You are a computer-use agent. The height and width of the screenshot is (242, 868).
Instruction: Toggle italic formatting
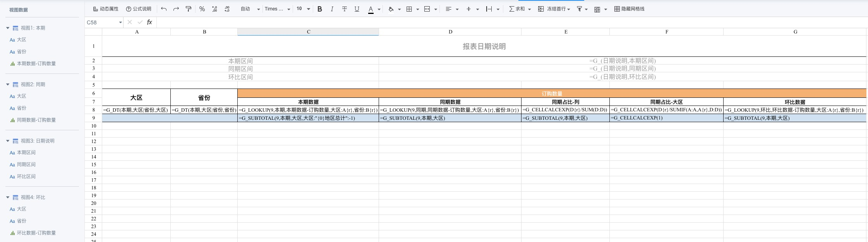click(x=332, y=9)
